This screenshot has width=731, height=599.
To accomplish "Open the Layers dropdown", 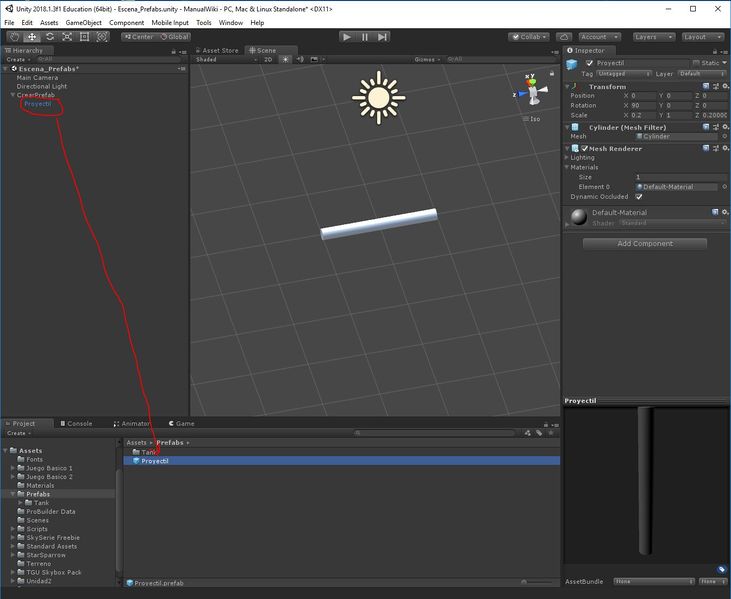I will tap(654, 37).
